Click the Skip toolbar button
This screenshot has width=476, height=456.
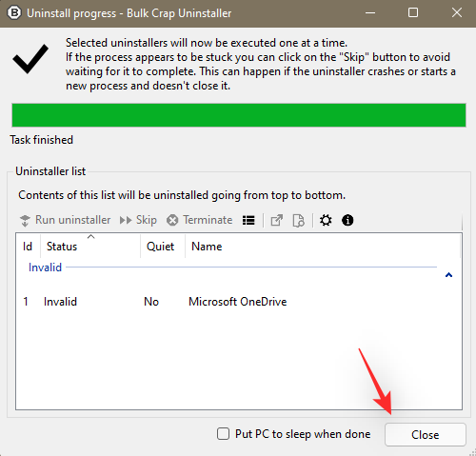(x=138, y=220)
